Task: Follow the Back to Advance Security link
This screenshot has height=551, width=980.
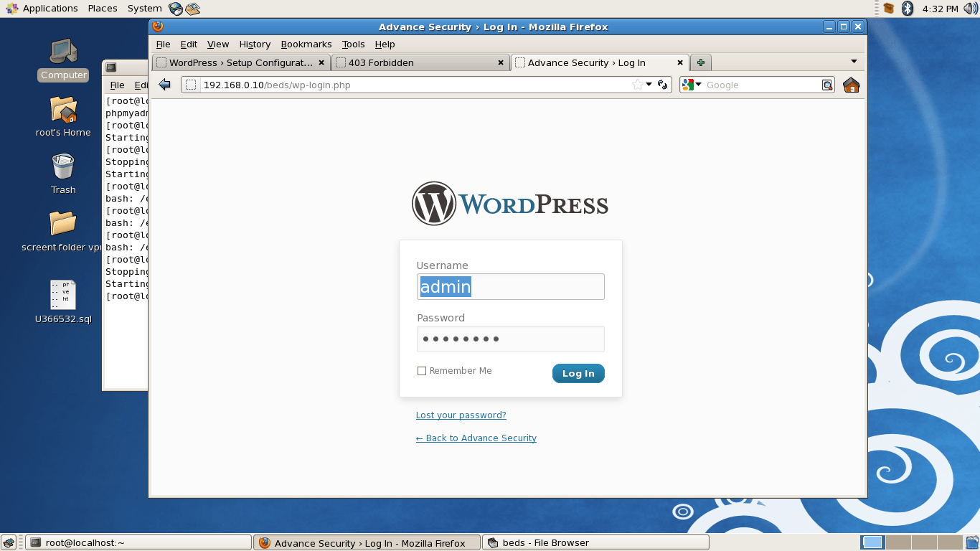Action: coord(476,438)
